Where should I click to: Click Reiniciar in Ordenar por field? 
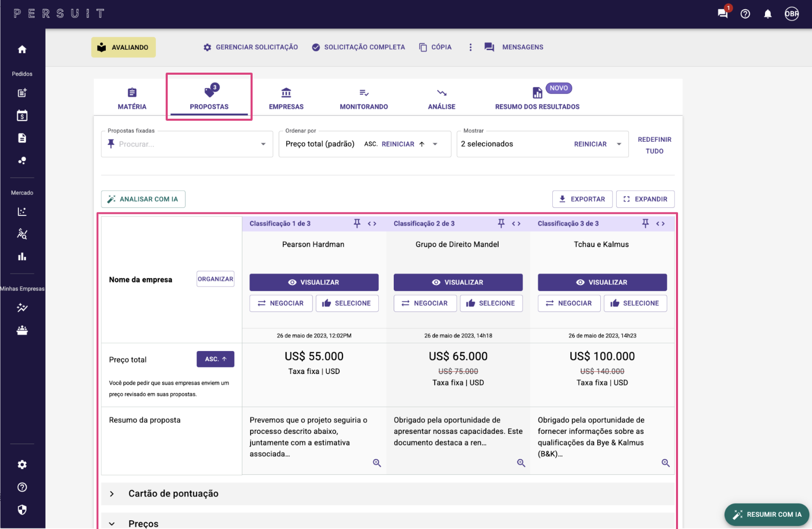(x=398, y=144)
